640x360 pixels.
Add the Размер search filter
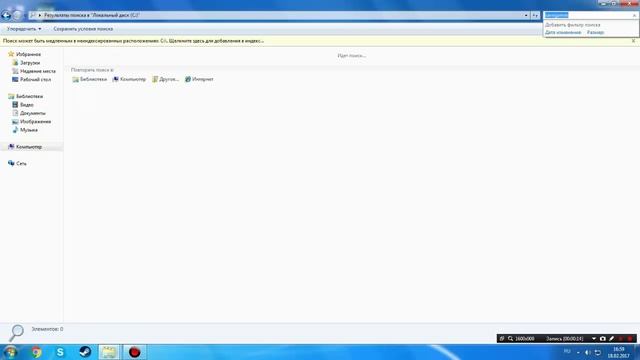[596, 32]
